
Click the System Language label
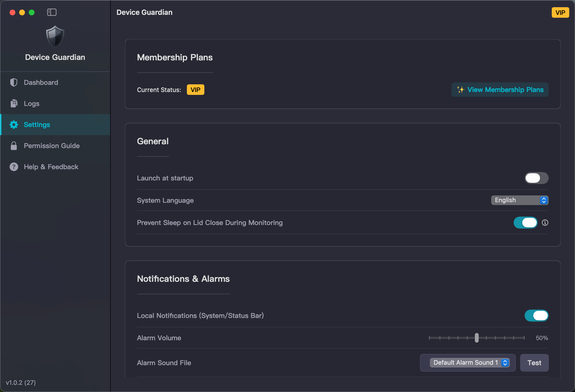pos(165,201)
